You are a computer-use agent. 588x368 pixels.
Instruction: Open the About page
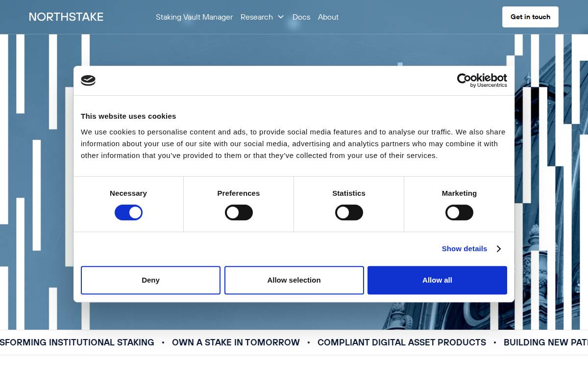click(328, 17)
